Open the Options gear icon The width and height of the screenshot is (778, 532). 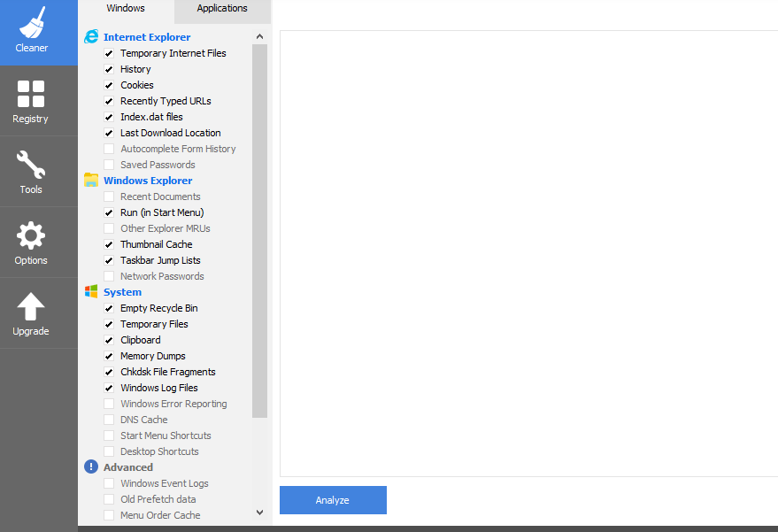31,235
